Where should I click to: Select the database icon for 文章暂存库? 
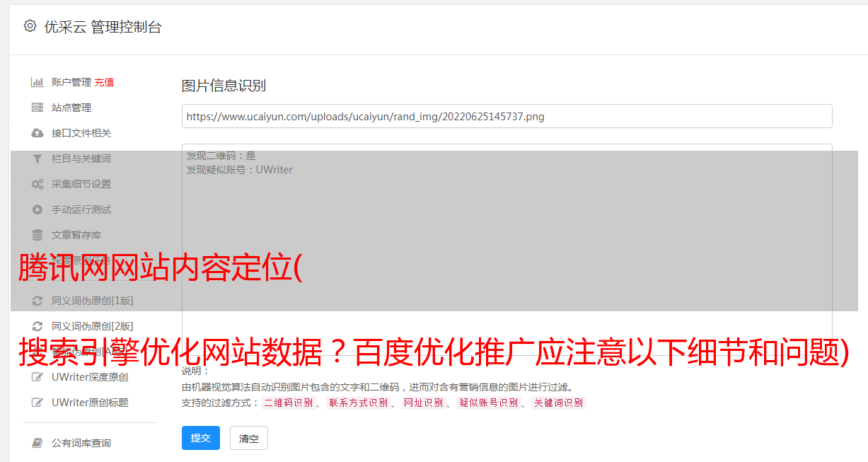click(37, 235)
